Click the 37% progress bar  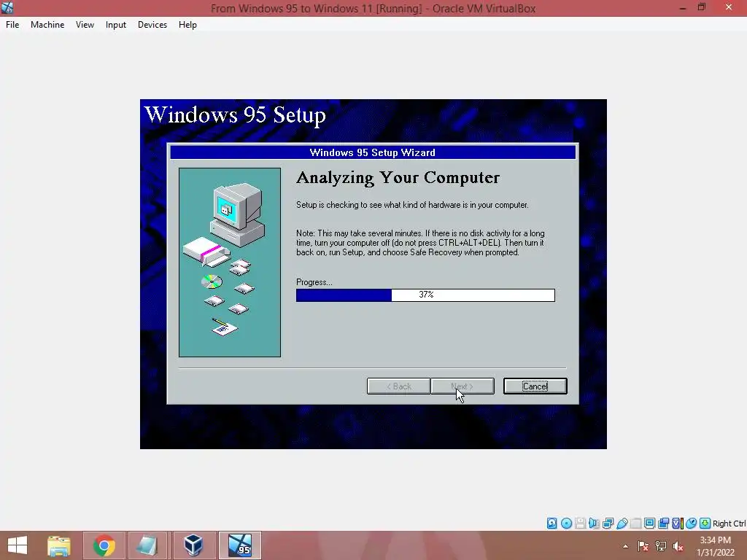425,295
